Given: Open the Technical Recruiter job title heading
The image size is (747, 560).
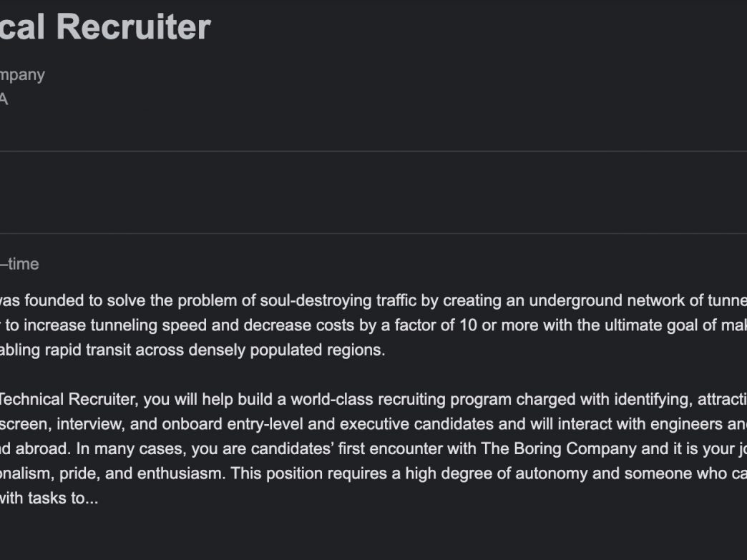Looking at the screenshot, I should click(104, 26).
